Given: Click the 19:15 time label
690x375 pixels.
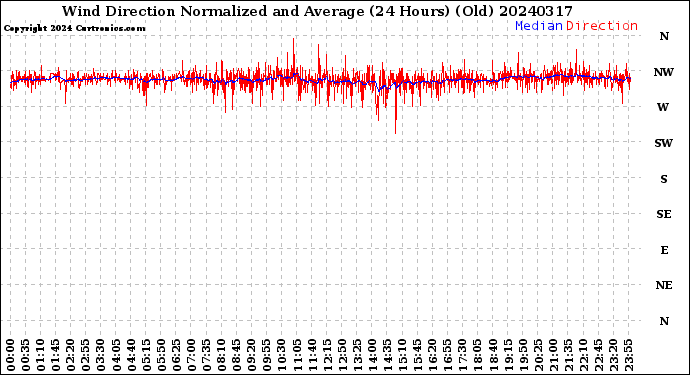Looking at the screenshot, I should pyautogui.click(x=508, y=355).
